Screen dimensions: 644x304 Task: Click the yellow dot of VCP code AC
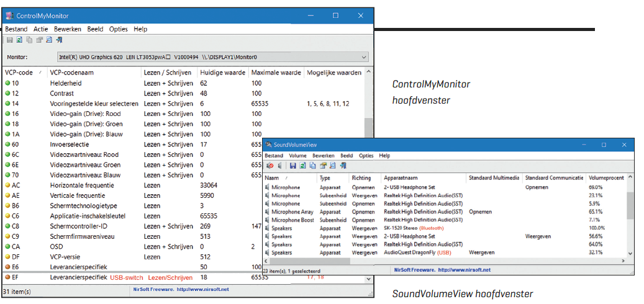[x=7, y=186]
